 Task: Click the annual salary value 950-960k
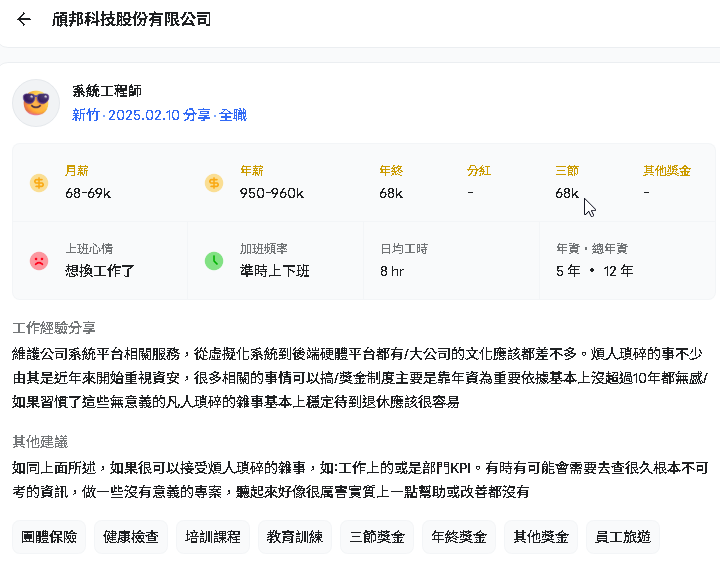tap(272, 193)
